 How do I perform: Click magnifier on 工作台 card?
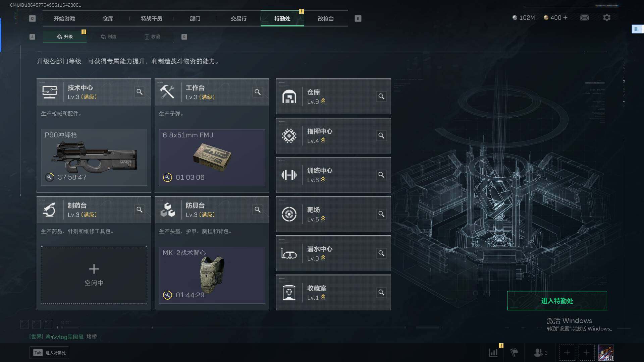pos(258,92)
